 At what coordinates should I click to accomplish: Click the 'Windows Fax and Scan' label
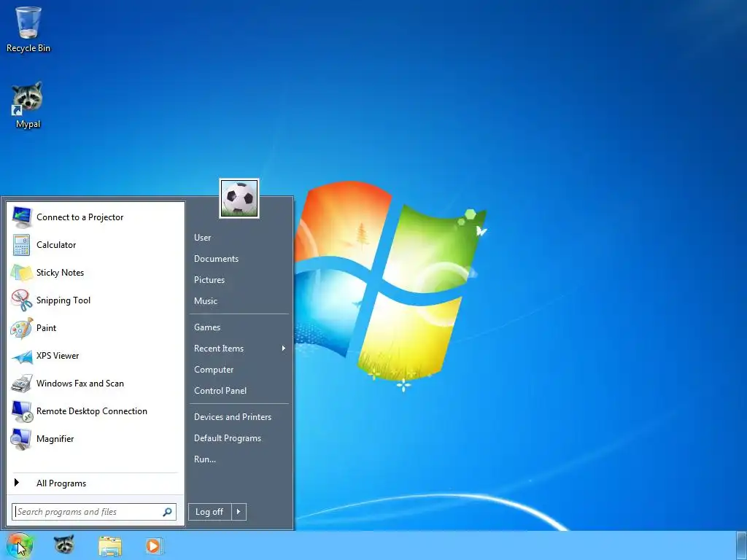click(x=80, y=384)
